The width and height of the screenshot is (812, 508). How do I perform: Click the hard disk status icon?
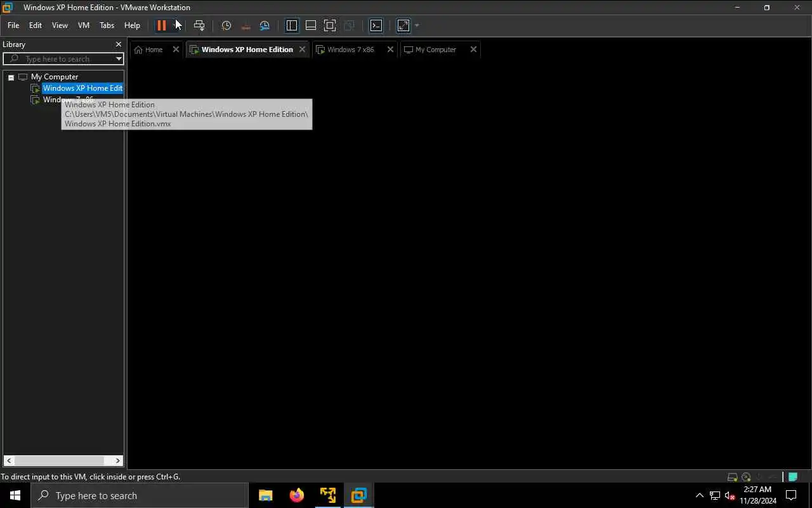click(732, 477)
